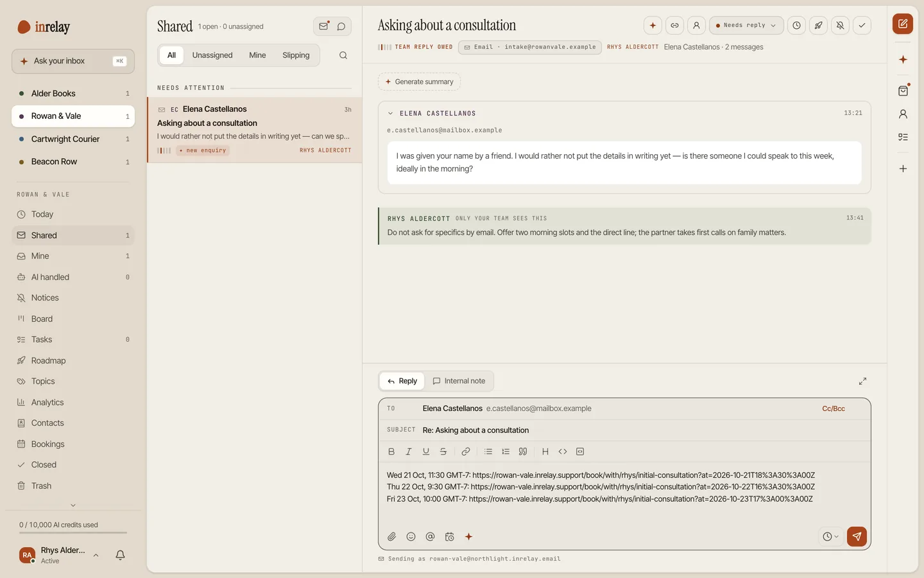Insert a numbered list in the reply
Image resolution: width=924 pixels, height=578 pixels.
pyautogui.click(x=506, y=451)
